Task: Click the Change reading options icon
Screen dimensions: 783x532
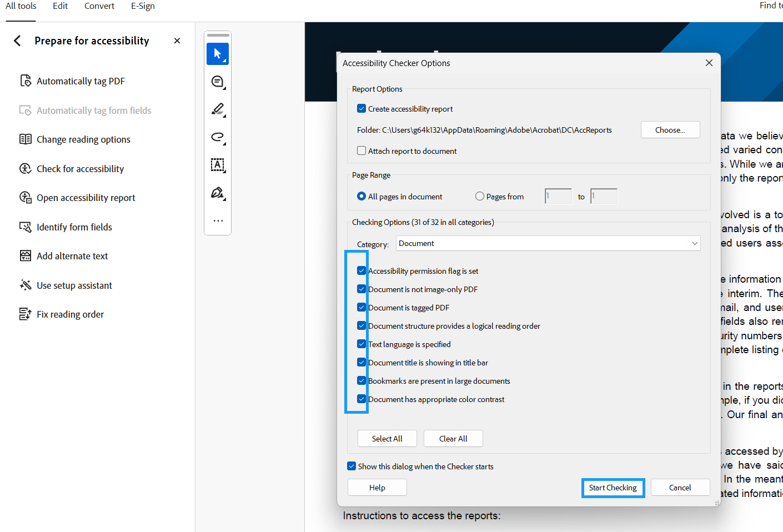Action: (26, 139)
